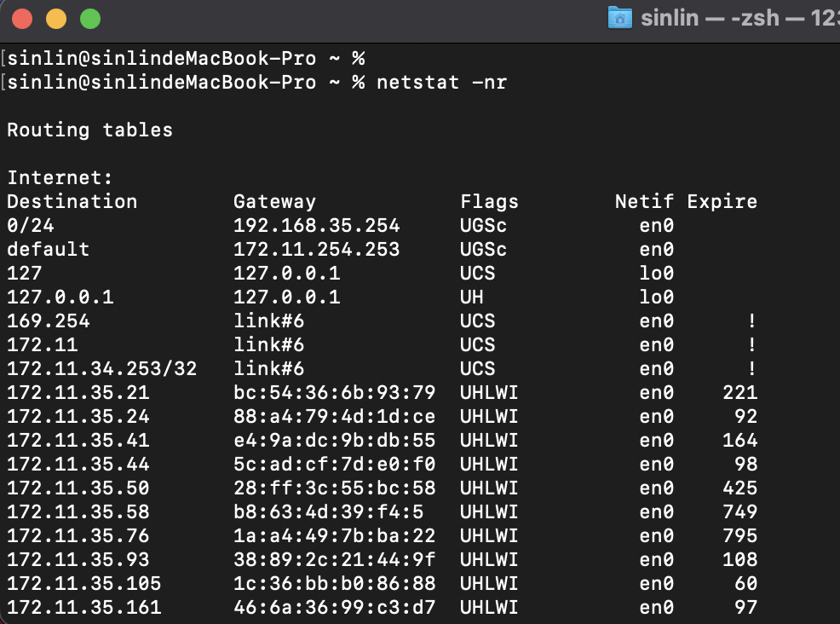Click expire value '425'
This screenshot has width=840, height=624.
coord(739,488)
